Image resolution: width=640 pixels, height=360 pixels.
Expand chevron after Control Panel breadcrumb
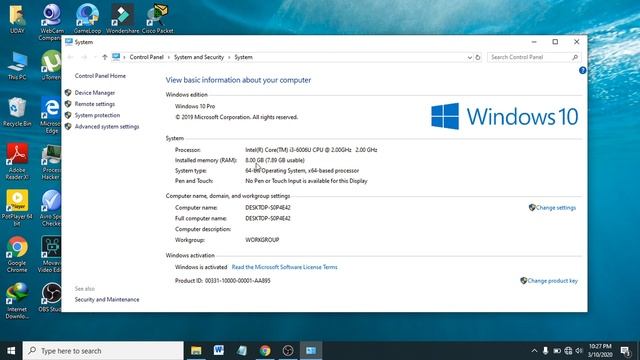click(x=169, y=57)
